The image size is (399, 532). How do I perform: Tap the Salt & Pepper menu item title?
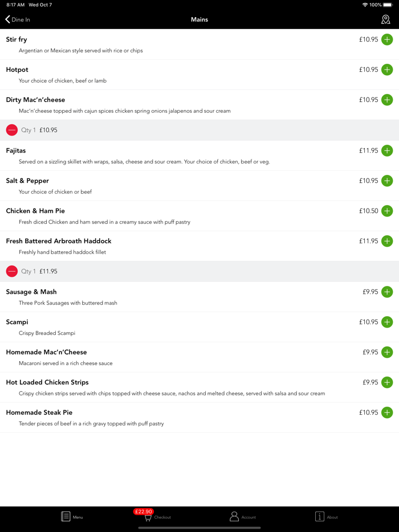pos(27,181)
